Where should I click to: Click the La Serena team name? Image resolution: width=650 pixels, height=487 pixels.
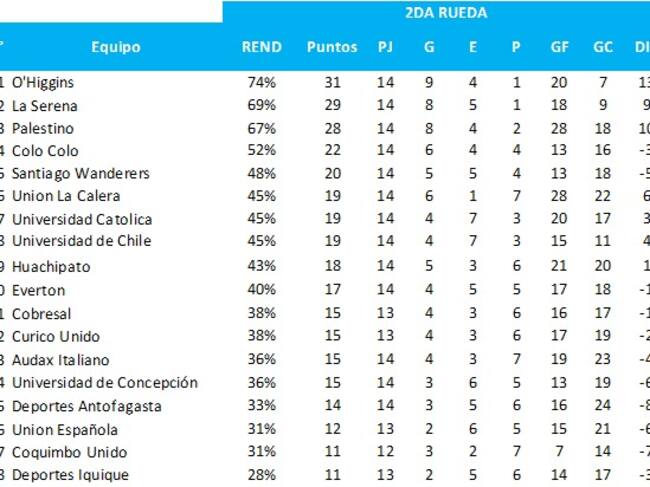coord(44,106)
